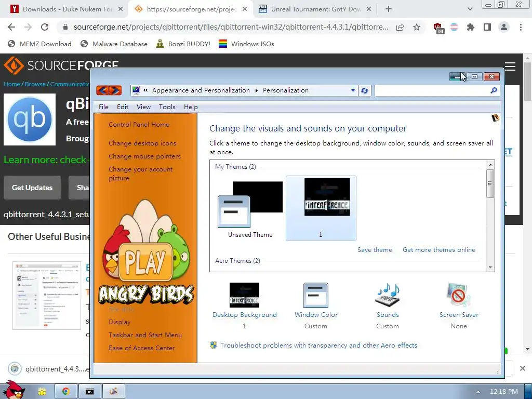Viewport: 532px width, 399px height.
Task: Click Change mouse pointers link
Action: [x=144, y=156]
